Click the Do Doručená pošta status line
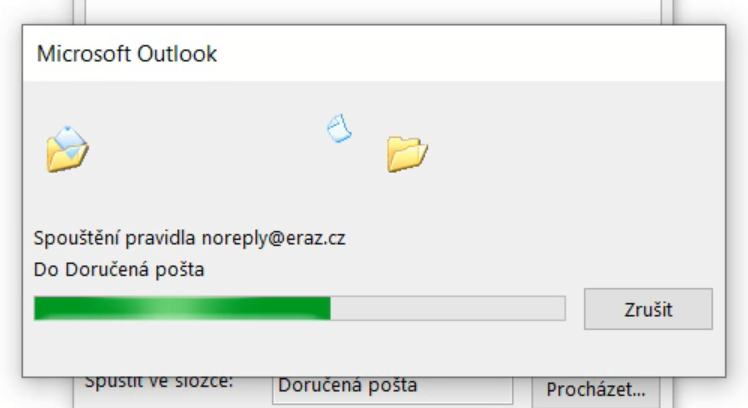This screenshot has width=748, height=408. click(119, 270)
